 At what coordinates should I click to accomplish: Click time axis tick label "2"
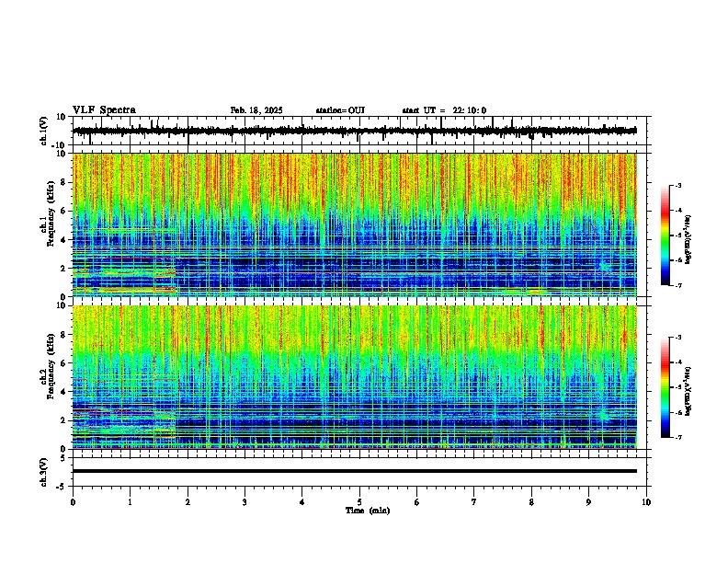pyautogui.click(x=188, y=502)
